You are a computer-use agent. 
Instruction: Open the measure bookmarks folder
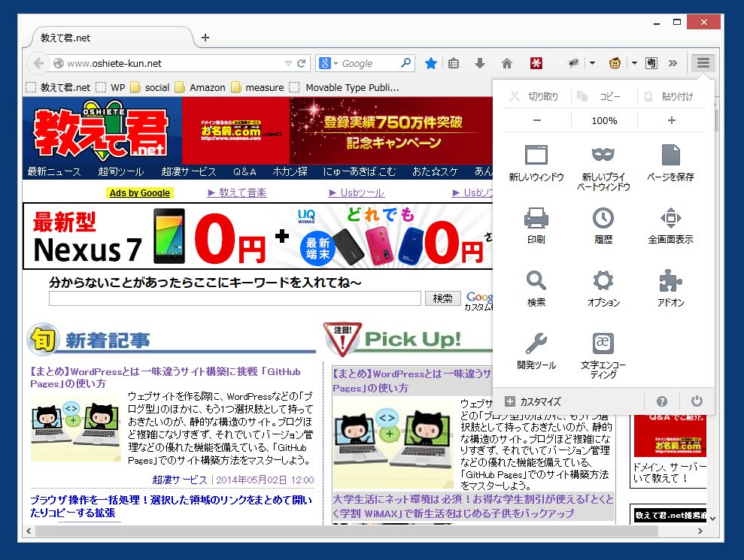click(257, 87)
